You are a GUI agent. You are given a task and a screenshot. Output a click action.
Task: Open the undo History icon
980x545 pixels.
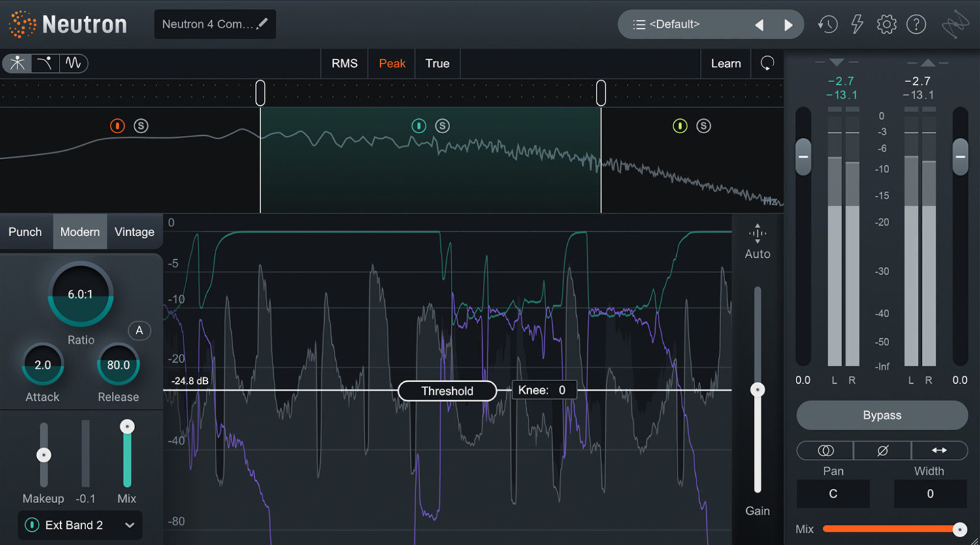pyautogui.click(x=827, y=24)
